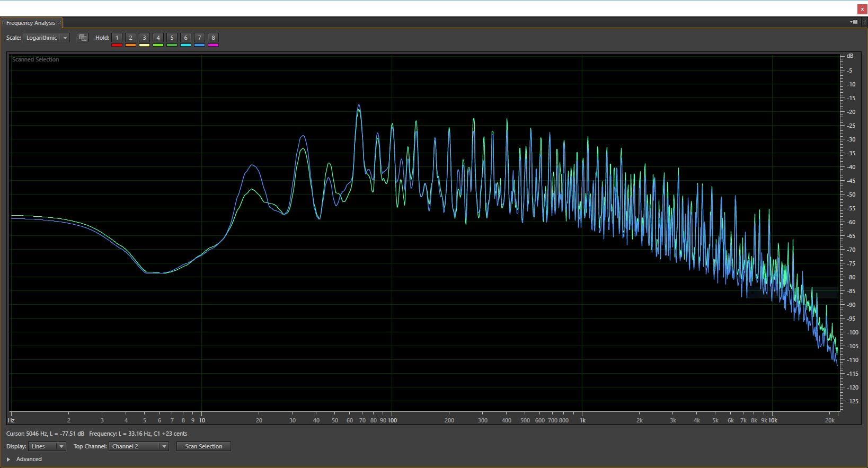Image resolution: width=868 pixels, height=468 pixels.
Task: Toggle Hold button 7
Action: coord(199,38)
